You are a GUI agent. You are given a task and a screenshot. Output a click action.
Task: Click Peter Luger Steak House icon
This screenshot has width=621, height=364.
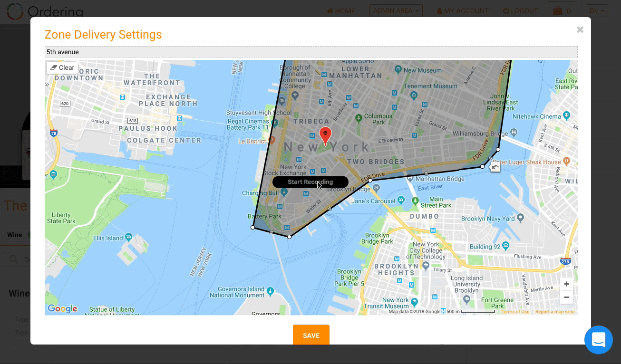pos(566,161)
